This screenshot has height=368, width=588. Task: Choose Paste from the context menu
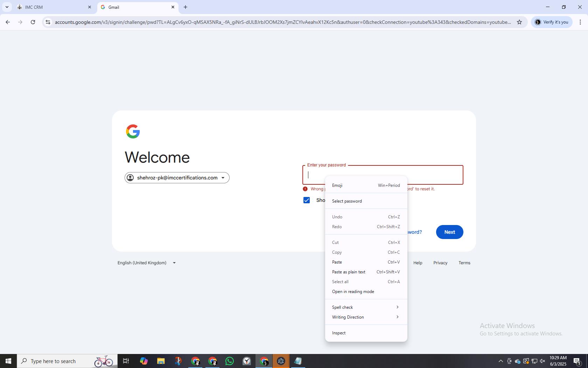tap(366, 262)
